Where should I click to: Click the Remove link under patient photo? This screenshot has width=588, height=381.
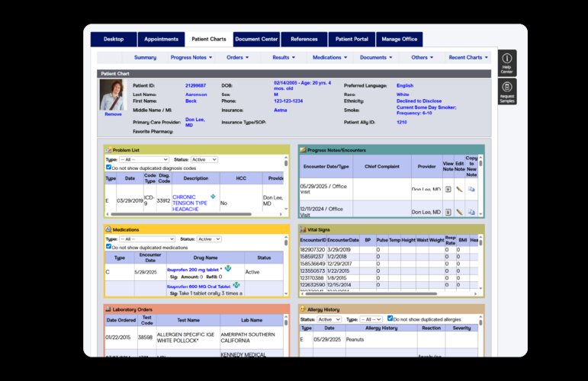point(113,114)
